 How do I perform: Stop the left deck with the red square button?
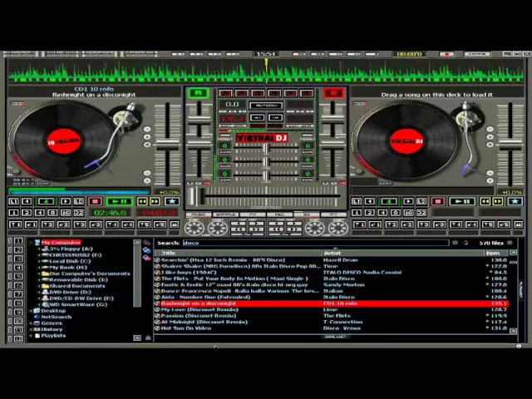[x=95, y=201]
